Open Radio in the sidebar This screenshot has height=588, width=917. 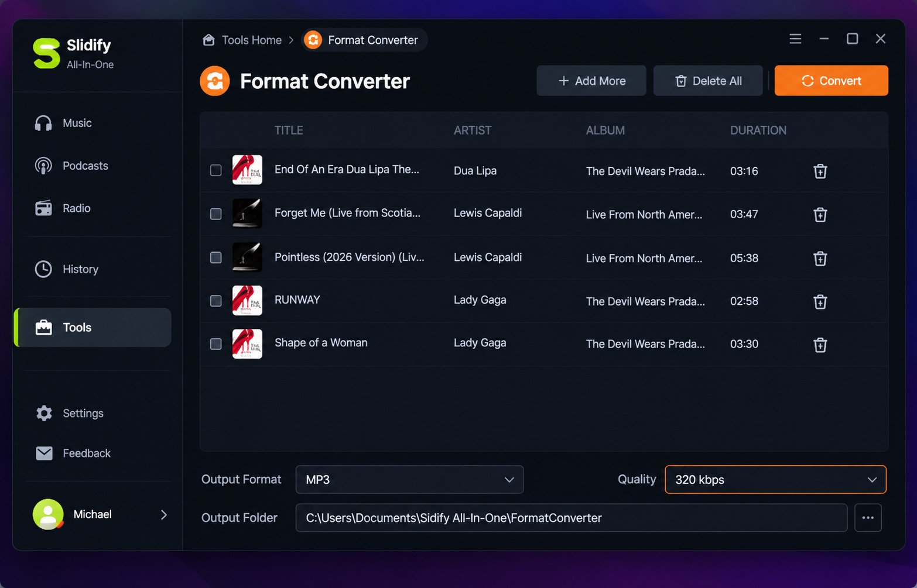click(63, 208)
